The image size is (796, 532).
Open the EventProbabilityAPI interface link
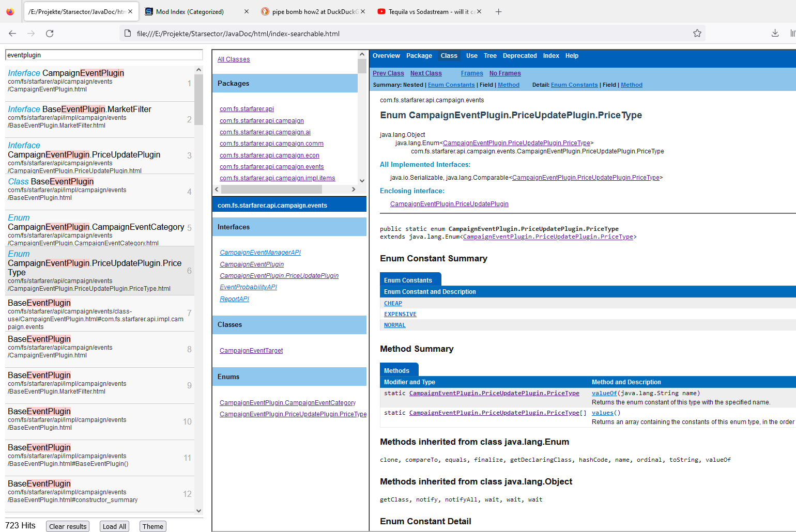coord(248,287)
